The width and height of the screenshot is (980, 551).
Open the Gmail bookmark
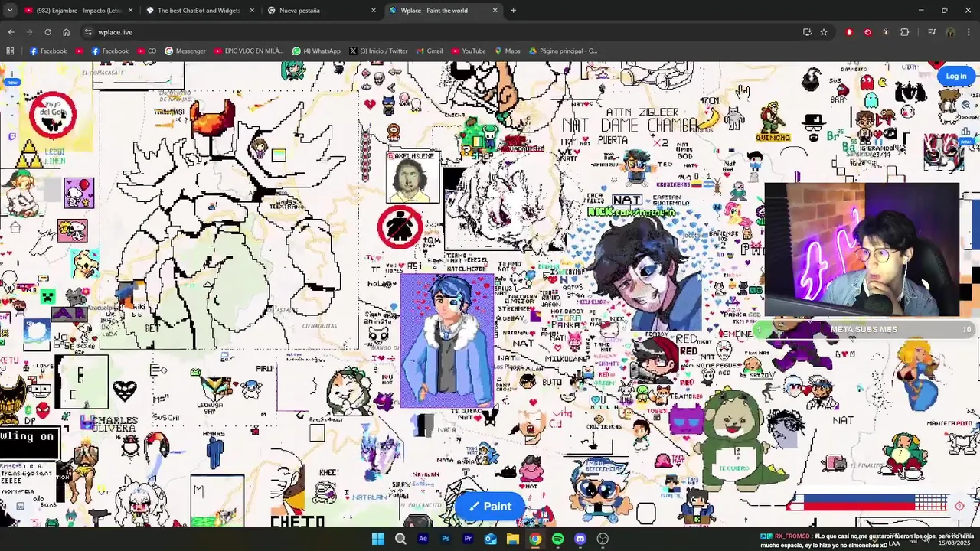click(x=429, y=51)
